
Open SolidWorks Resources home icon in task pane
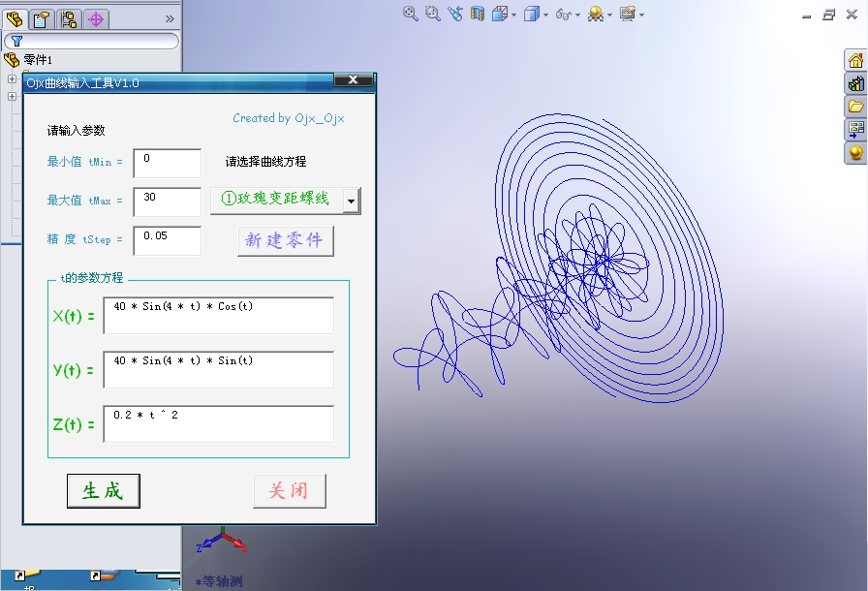pyautogui.click(x=855, y=60)
